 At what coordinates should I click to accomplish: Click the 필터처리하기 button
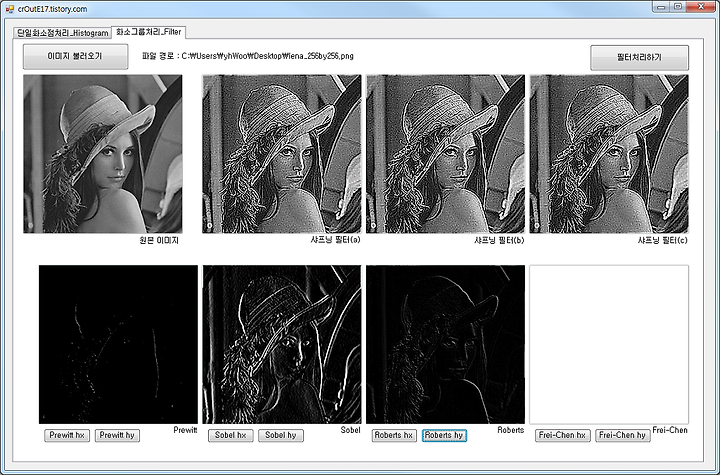click(639, 57)
